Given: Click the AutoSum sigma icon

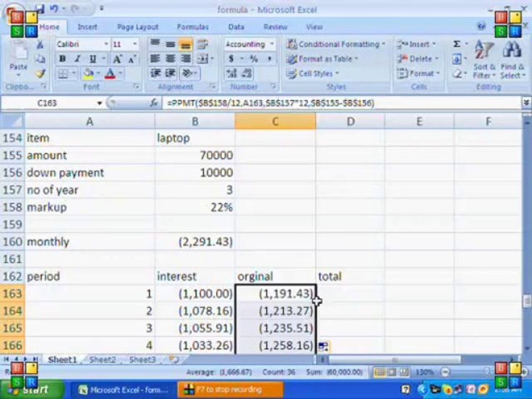Looking at the screenshot, I should click(457, 44).
